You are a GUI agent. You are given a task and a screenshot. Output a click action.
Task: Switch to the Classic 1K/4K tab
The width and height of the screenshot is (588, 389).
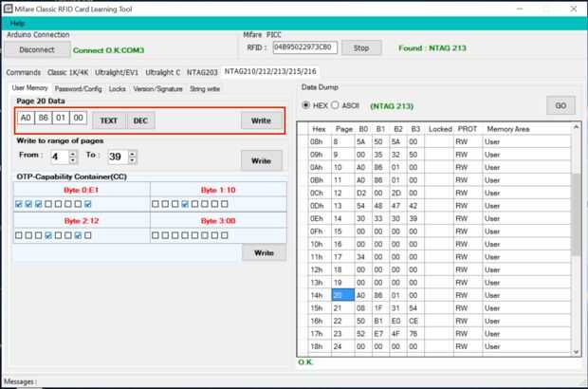tap(68, 72)
